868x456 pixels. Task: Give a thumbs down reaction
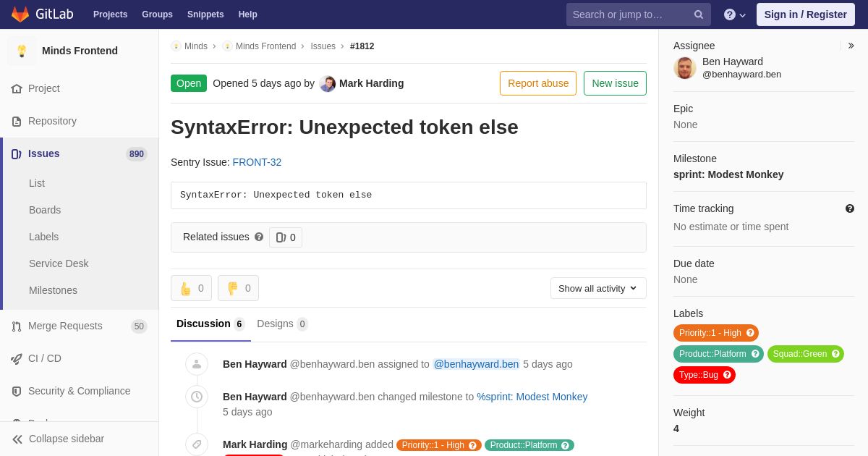tap(238, 288)
